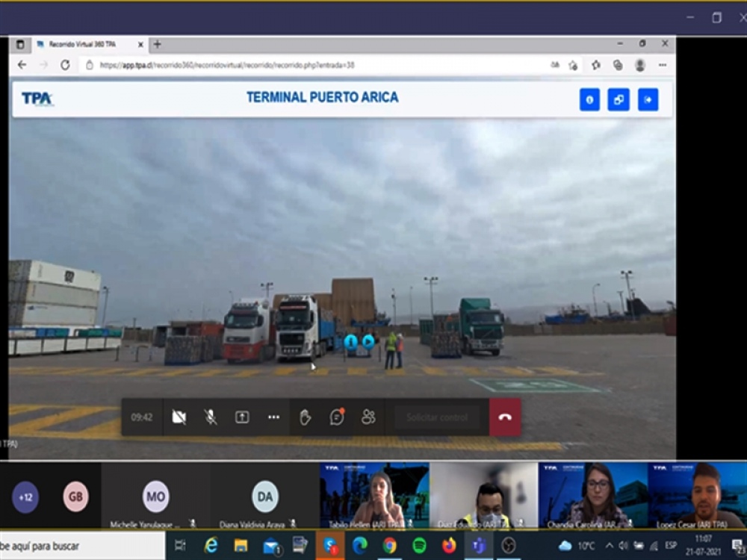Click the read aloud icon in address bar
The width and height of the screenshot is (747, 560).
[555, 65]
